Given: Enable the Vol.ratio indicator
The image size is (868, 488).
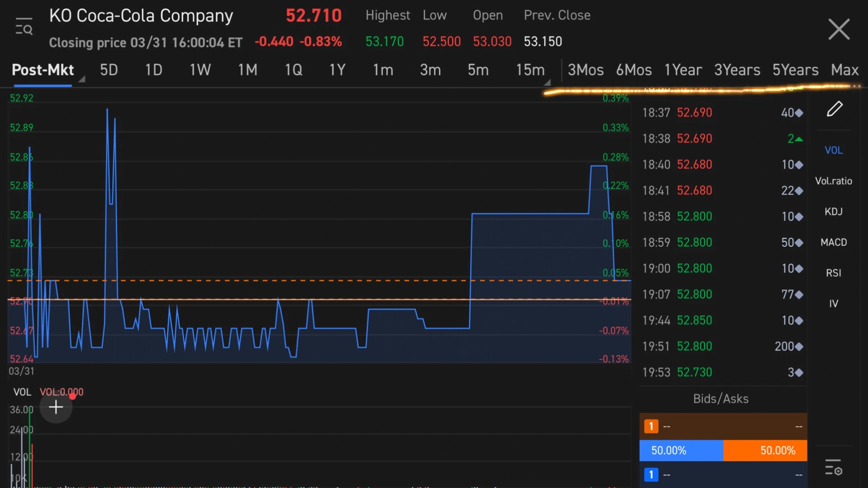Looking at the screenshot, I should pos(834,181).
